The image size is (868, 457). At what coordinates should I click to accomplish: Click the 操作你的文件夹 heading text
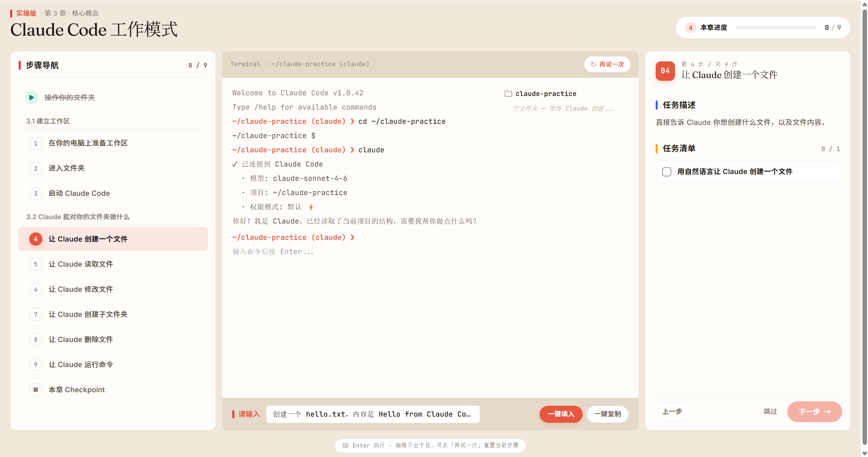70,98
